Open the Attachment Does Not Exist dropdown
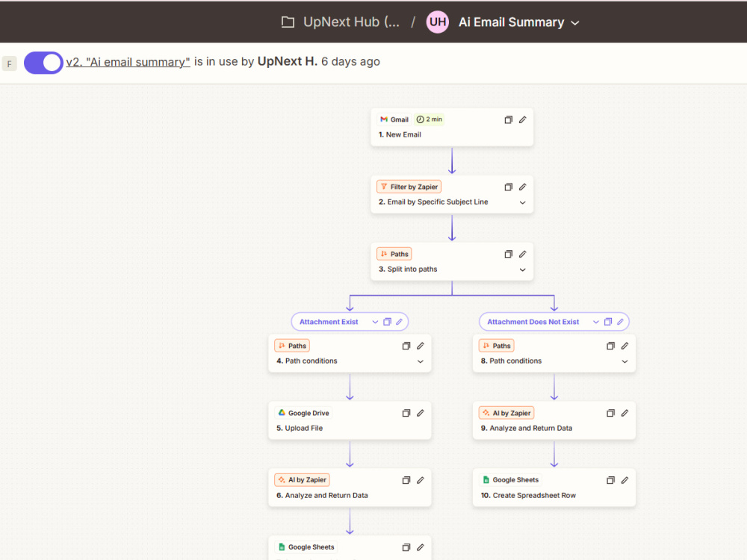 (596, 322)
